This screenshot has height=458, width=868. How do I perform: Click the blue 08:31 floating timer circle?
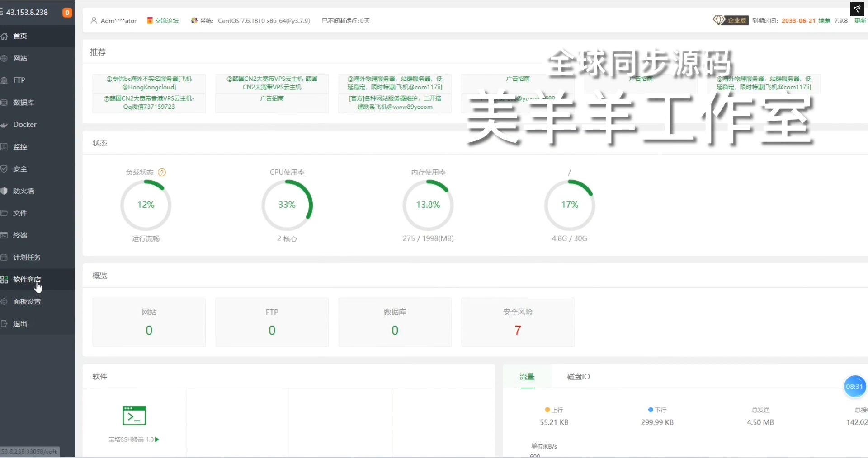pos(854,387)
